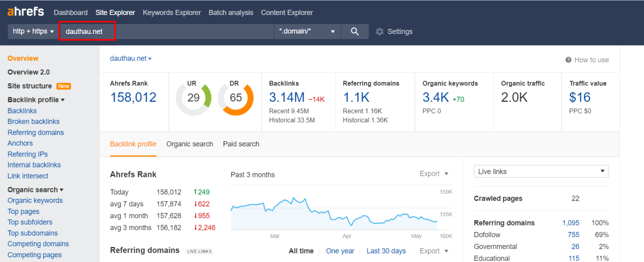Open Top subdomains in sidebar
The height and width of the screenshot is (262, 644).
pos(33,233)
